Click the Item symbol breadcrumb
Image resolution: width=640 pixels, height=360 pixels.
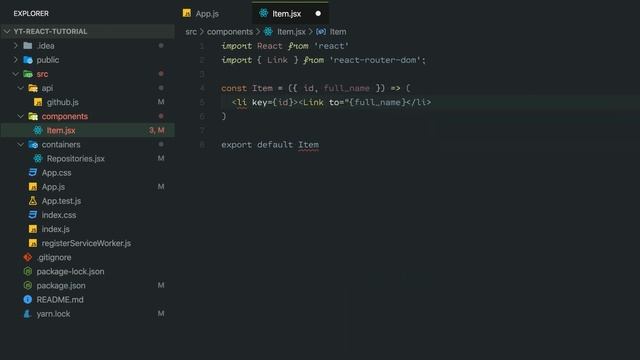pos(338,31)
